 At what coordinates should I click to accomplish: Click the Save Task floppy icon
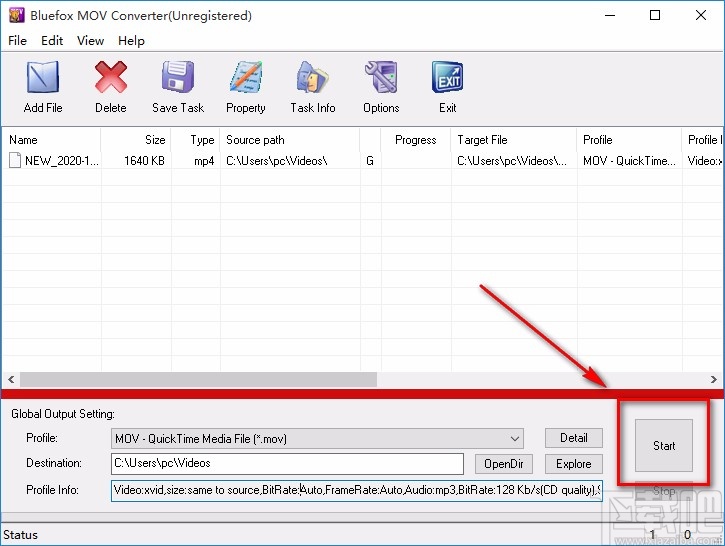[x=178, y=78]
